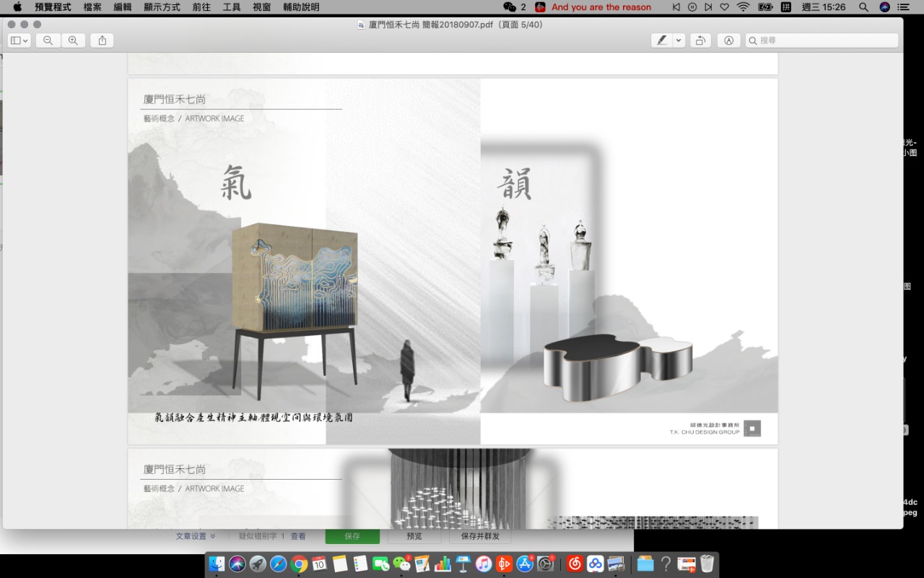Open the 顯示方式 menu
This screenshot has height=578, width=924.
[162, 7]
